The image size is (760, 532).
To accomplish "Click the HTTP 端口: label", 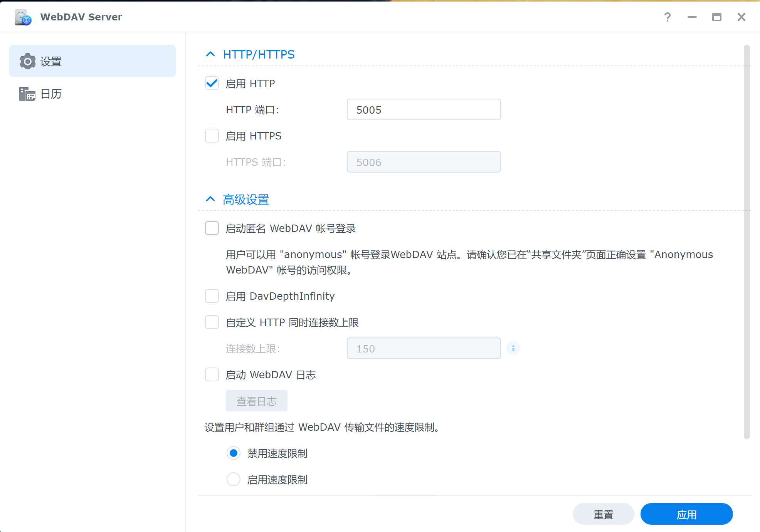I will [x=253, y=110].
